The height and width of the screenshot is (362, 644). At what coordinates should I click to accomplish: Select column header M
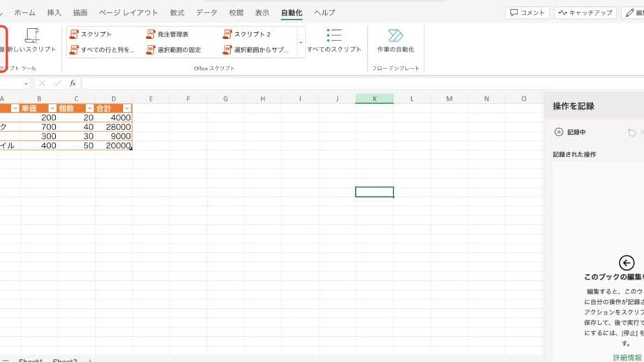(450, 99)
